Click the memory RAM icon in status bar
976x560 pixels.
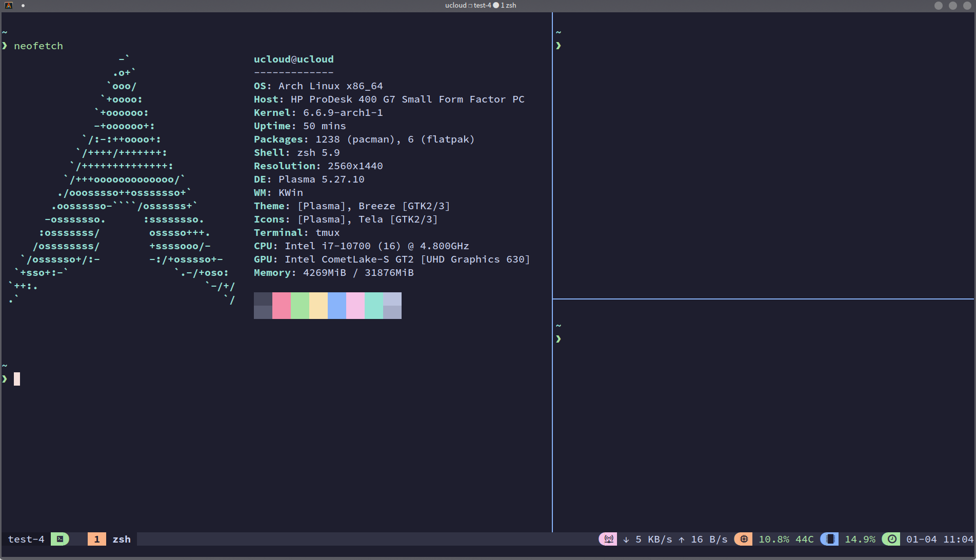click(x=830, y=539)
